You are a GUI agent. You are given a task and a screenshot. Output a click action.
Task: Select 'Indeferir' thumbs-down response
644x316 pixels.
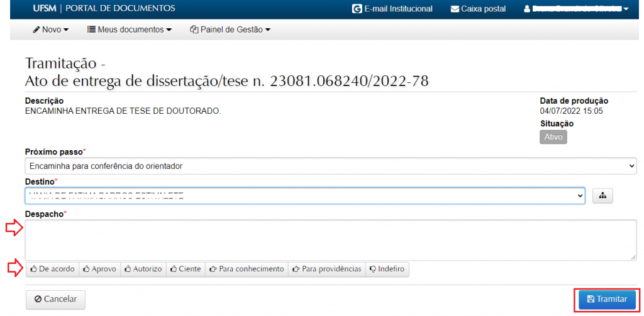(387, 269)
